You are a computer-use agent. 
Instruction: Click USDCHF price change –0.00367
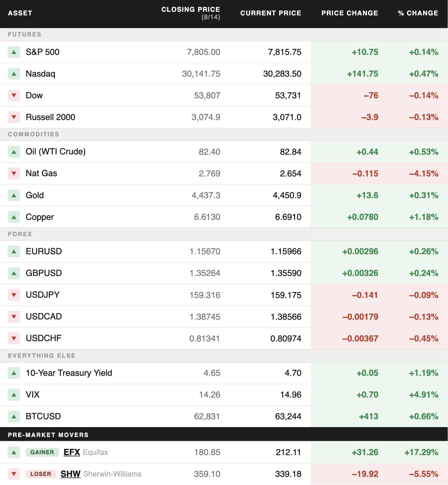point(360,338)
